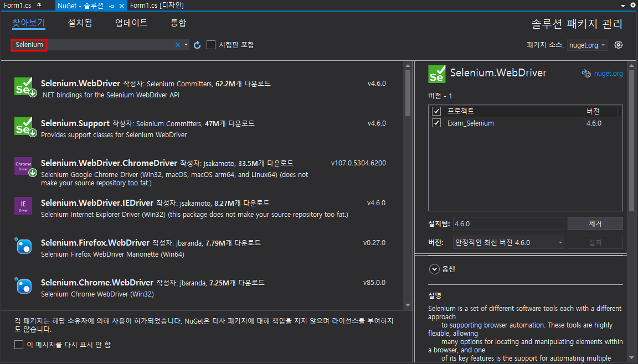Open the 버전 version dropdown
638x364 pixels.
point(508,242)
